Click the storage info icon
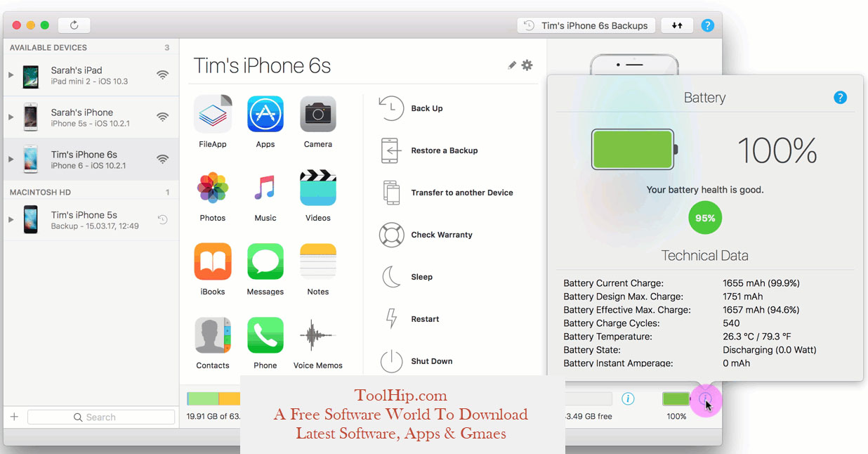The width and height of the screenshot is (868, 454). click(x=629, y=398)
